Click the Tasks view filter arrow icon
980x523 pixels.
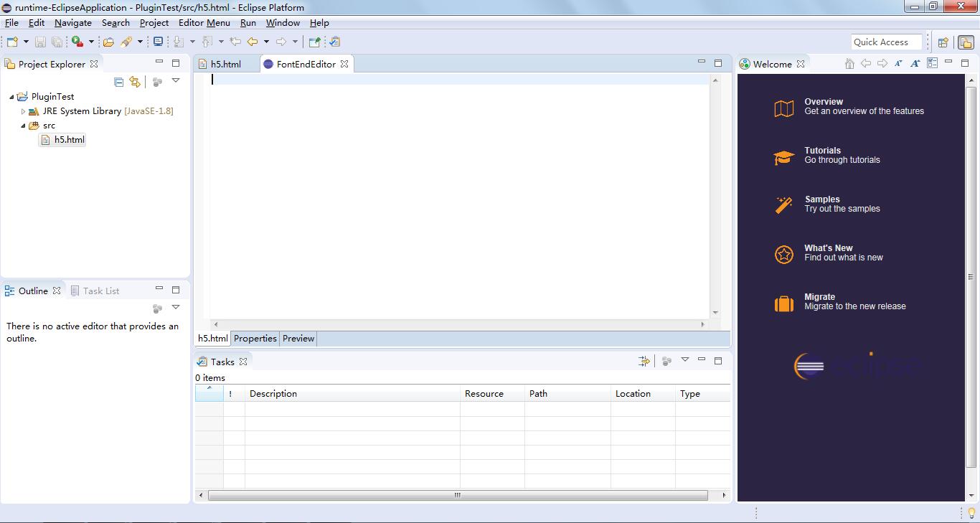(x=644, y=361)
